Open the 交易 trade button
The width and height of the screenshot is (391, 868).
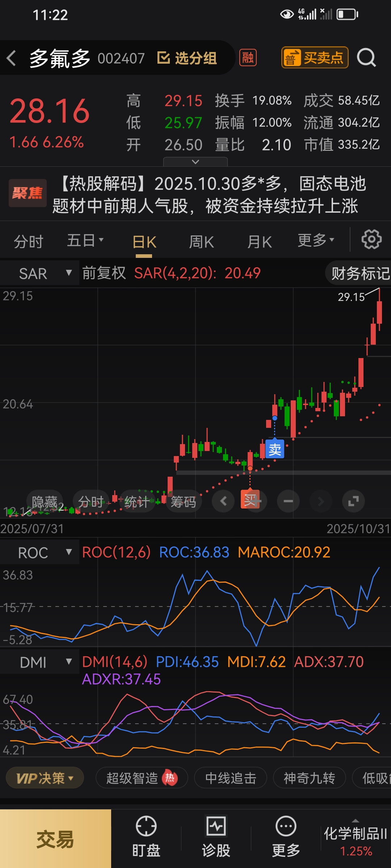coord(55,839)
